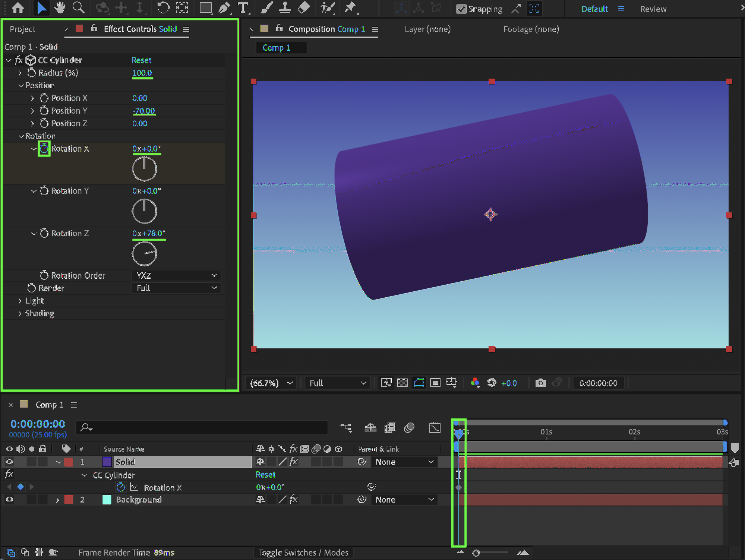
Task: Enable the Snapping checkbox
Action: tap(461, 9)
